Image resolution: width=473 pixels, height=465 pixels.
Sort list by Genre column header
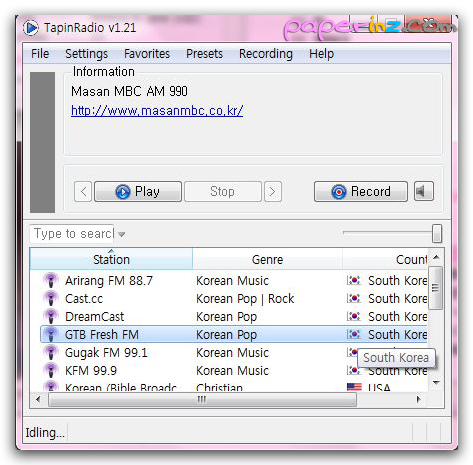(x=267, y=259)
